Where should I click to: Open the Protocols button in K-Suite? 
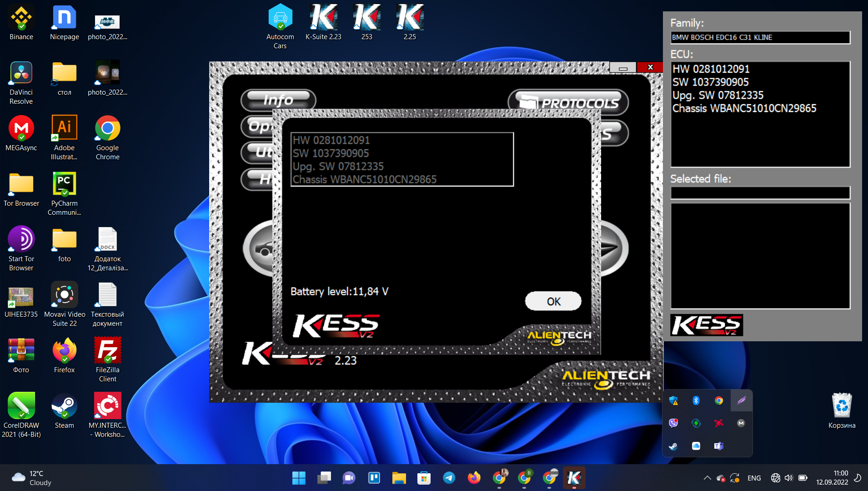click(x=568, y=102)
